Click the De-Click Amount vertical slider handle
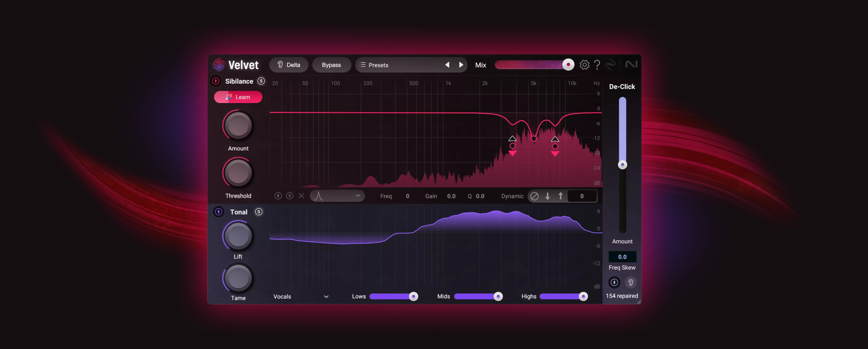Image resolution: width=868 pixels, height=349 pixels. 623,165
